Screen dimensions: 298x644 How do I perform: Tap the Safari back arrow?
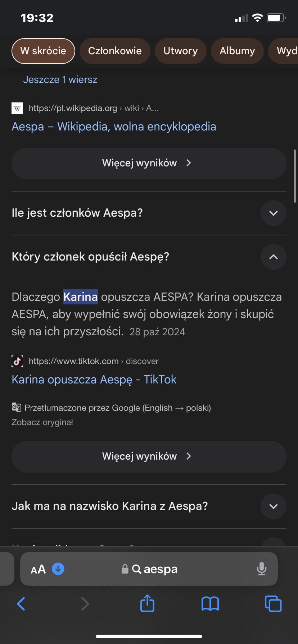click(21, 604)
